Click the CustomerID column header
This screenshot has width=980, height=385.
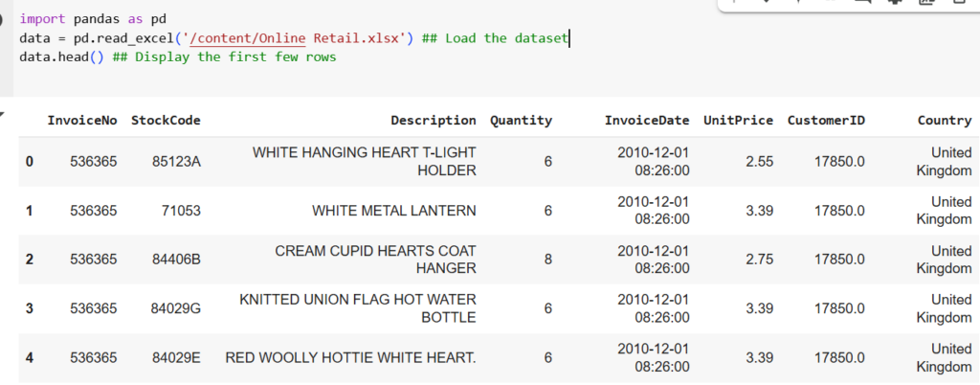(x=826, y=121)
